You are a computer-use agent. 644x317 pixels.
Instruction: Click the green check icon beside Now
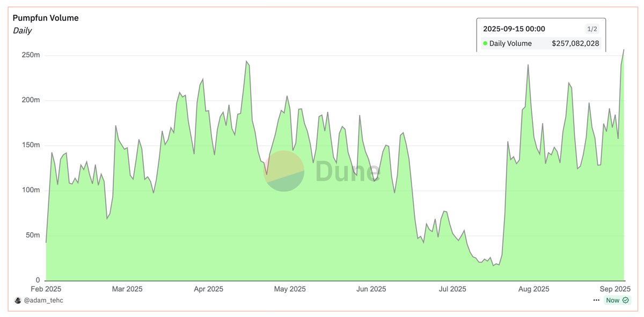click(x=625, y=300)
